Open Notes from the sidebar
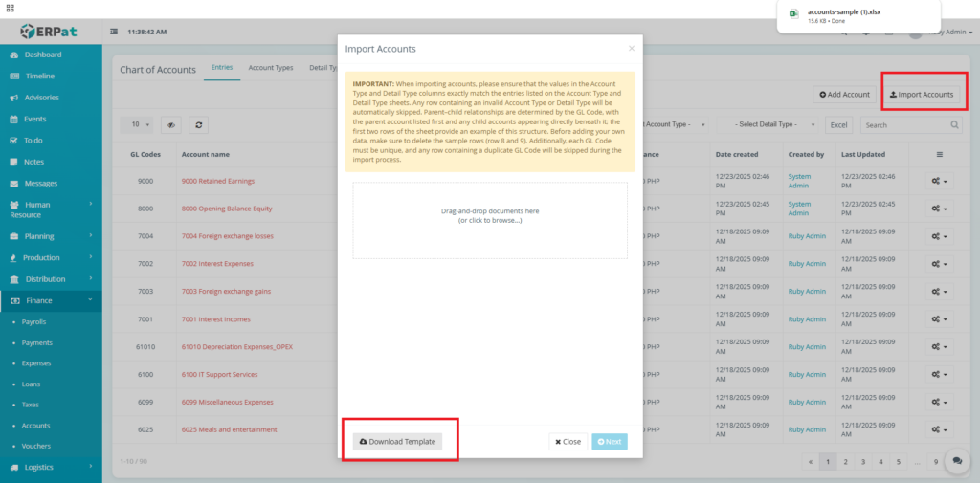Image resolution: width=980 pixels, height=483 pixels. click(x=33, y=162)
